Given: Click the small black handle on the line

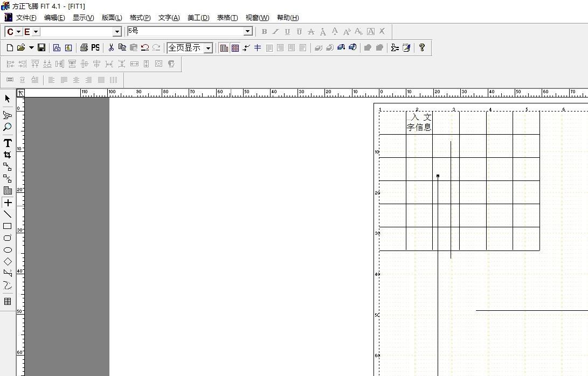Looking at the screenshot, I should [438, 176].
